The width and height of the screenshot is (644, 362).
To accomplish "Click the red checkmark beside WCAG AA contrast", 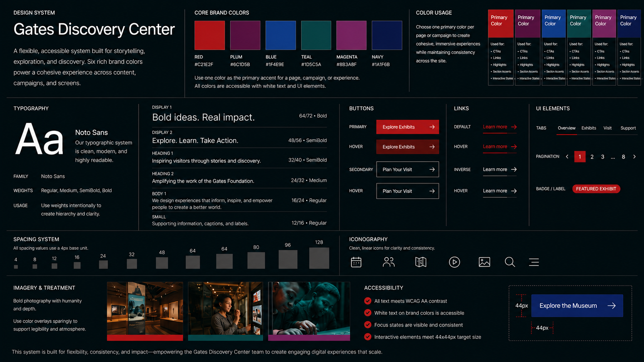I will (368, 301).
